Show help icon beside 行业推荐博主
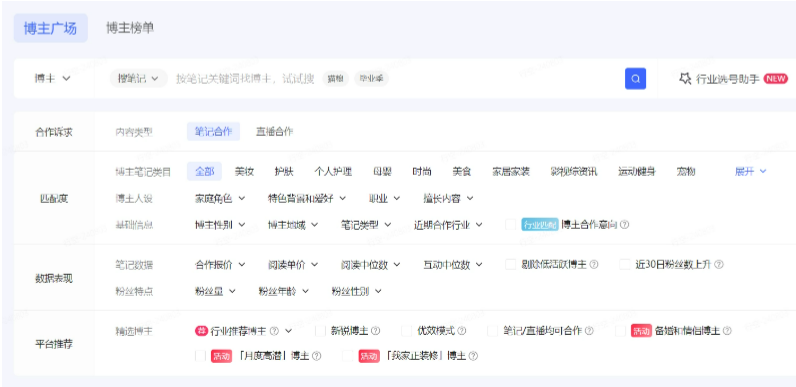 pyautogui.click(x=274, y=331)
